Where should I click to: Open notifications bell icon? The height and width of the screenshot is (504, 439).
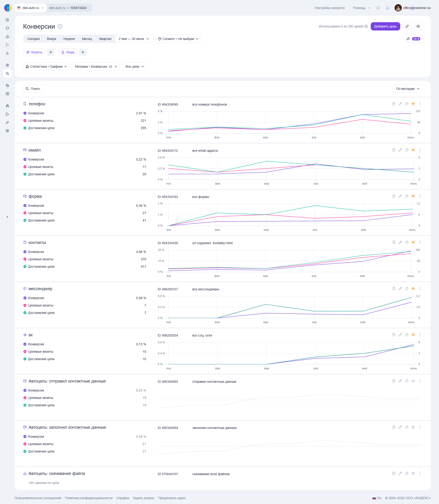[387, 8]
